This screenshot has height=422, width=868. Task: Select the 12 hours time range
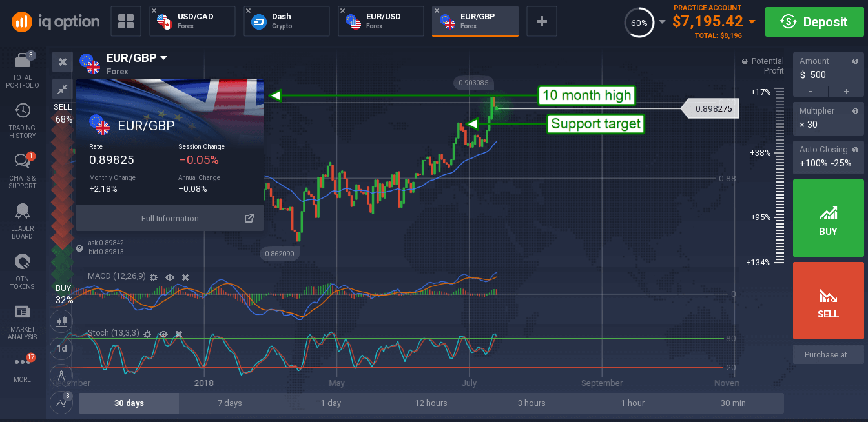(431, 403)
